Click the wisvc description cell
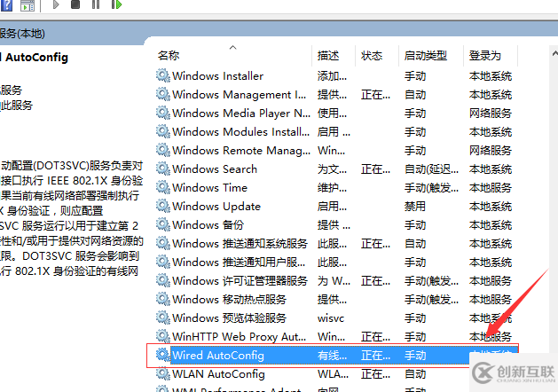The height and width of the screenshot is (392, 558). point(331,318)
